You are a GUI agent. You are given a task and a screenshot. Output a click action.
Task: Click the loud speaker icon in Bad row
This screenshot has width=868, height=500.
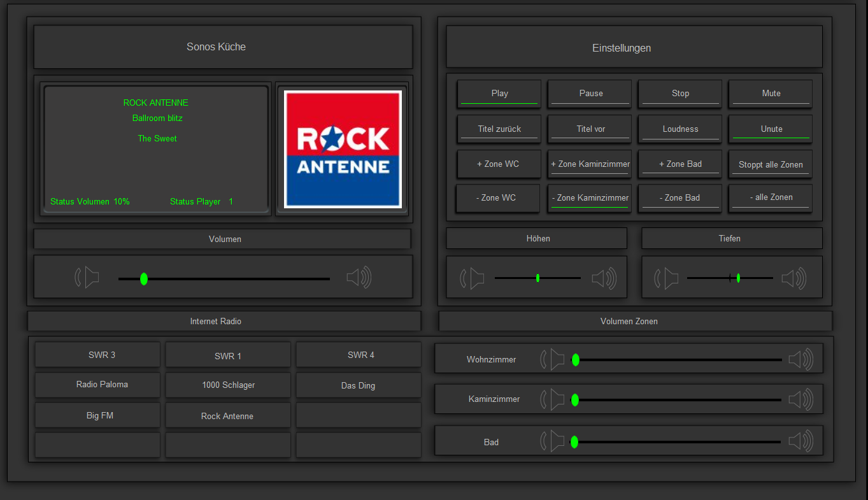[x=800, y=441]
